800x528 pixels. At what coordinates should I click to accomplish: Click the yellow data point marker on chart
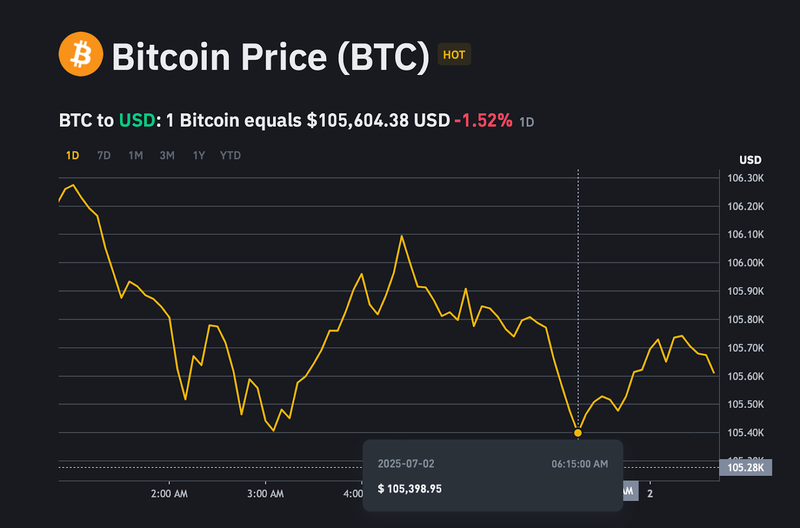(x=578, y=433)
